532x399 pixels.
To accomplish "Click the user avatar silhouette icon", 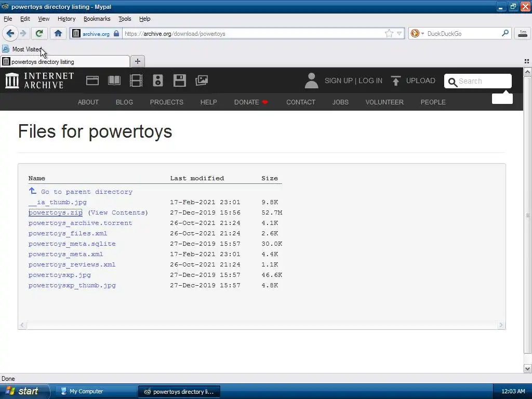I will (312, 81).
